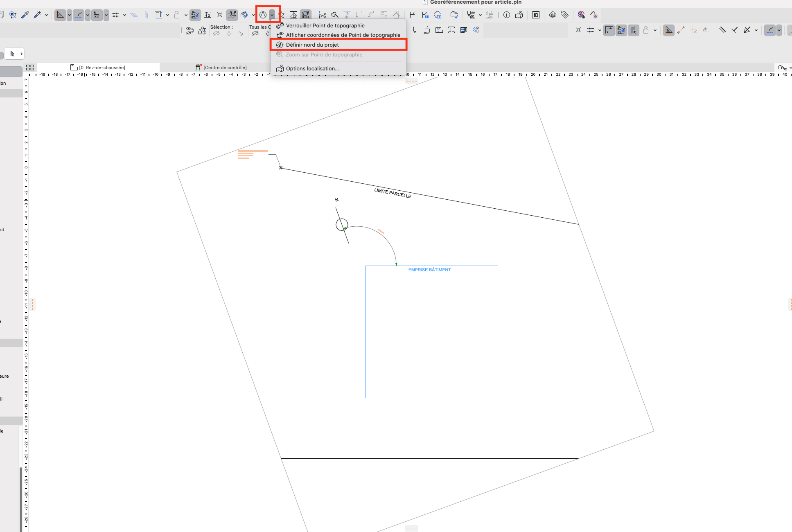Click the arrow selection tool in toolbox
The image size is (792, 532).
[x=12, y=54]
